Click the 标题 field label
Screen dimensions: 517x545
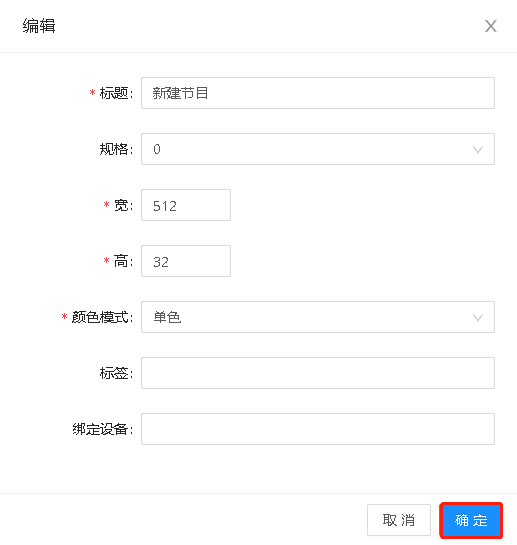(116, 93)
